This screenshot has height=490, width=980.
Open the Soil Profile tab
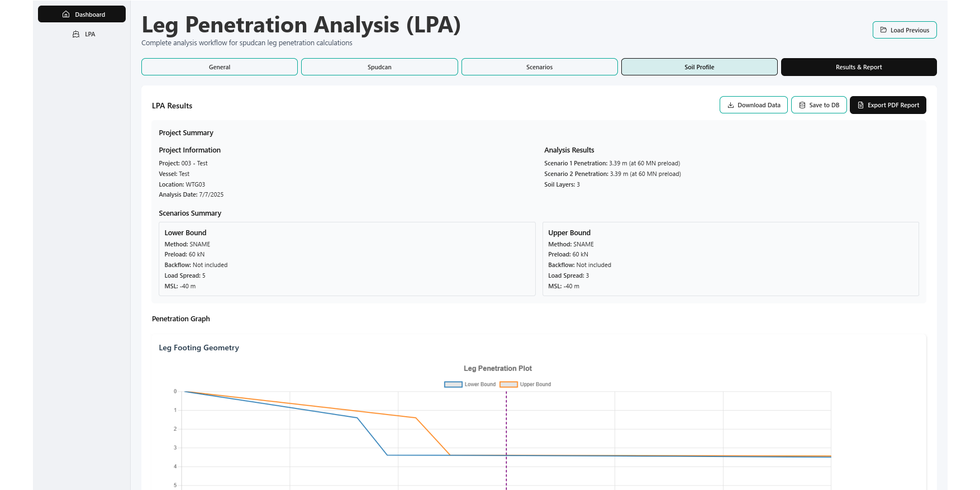tap(699, 67)
